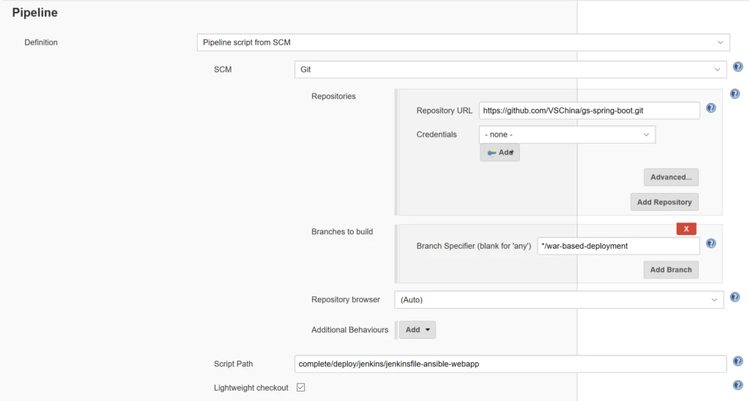
Task: Click the Definition label
Action: [41, 42]
